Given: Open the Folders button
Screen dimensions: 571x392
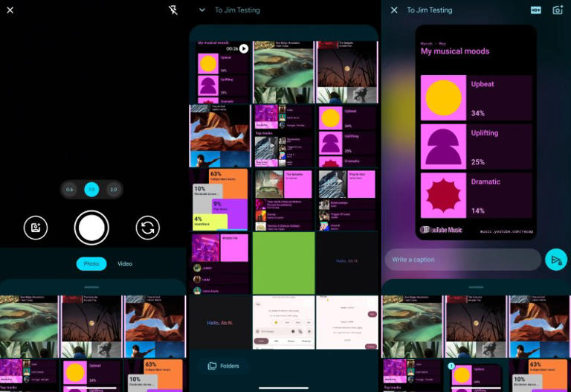Looking at the screenshot, I should click(224, 366).
